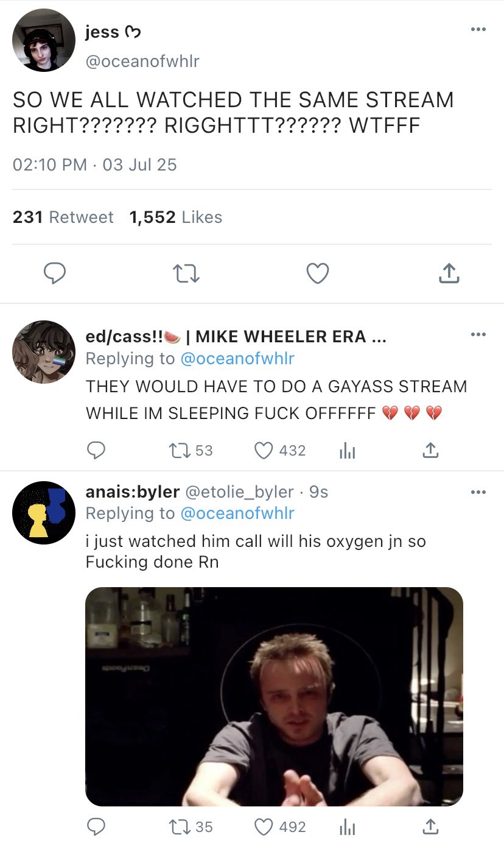The width and height of the screenshot is (504, 846).
Task: Open the 231 Retweet list
Action: (63, 217)
